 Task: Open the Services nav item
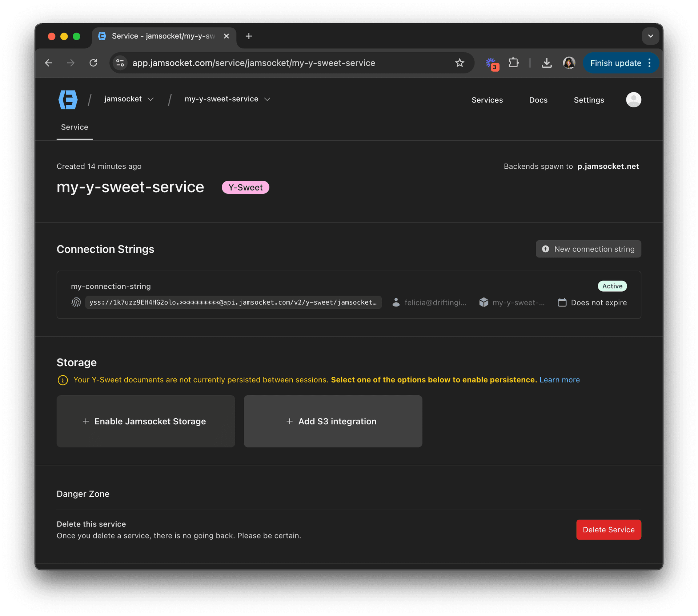[487, 100]
